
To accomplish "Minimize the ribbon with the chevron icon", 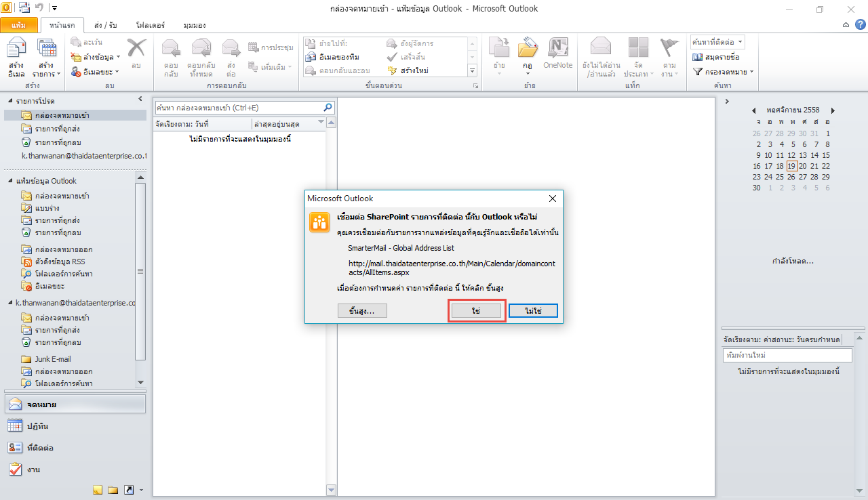I will [x=846, y=24].
